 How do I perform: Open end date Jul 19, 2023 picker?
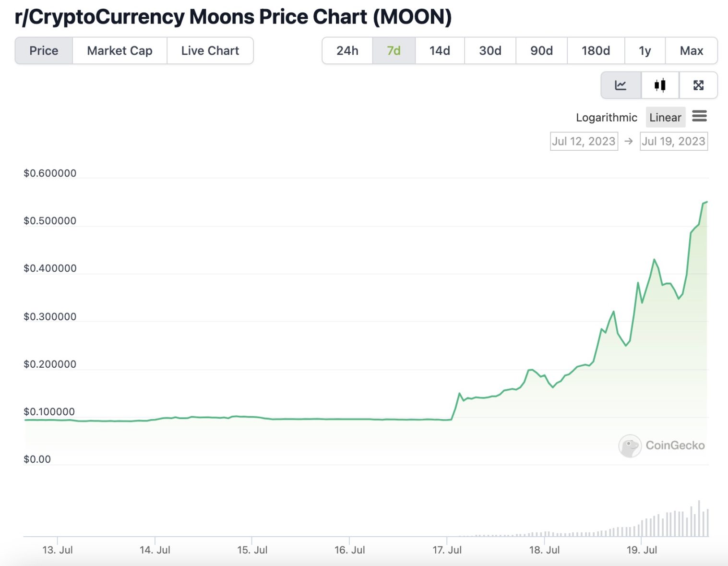pyautogui.click(x=674, y=142)
